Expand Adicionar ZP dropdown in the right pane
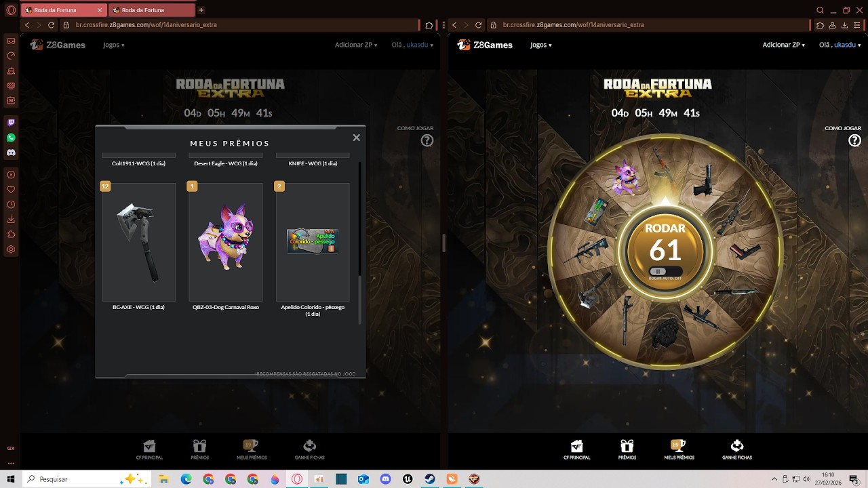This screenshot has height=488, width=868. [x=783, y=45]
